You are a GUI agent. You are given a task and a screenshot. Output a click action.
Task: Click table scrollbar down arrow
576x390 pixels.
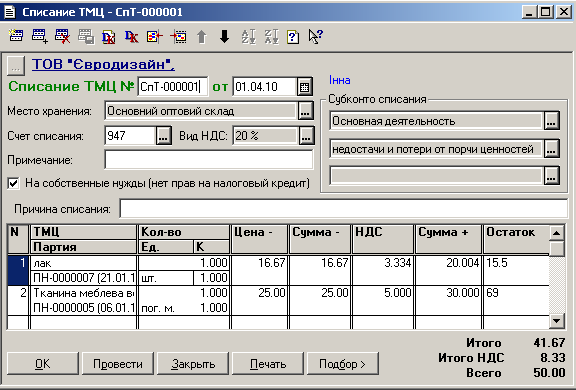coord(557,321)
